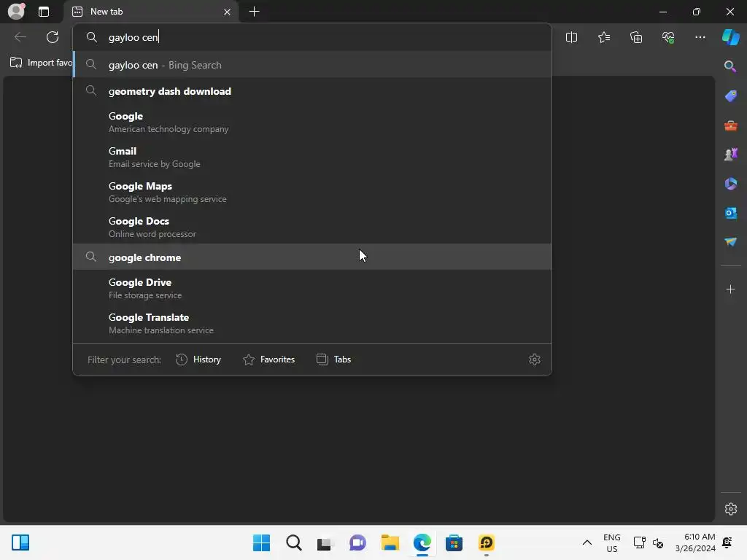Open suggestion dropdown settings gear

coord(535,359)
